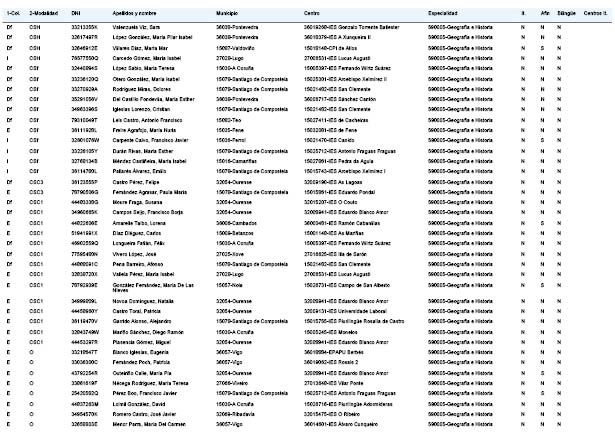Click the IES Gonzalo Torrente Ballester cell
This screenshot has height=439, width=615.
351,27
